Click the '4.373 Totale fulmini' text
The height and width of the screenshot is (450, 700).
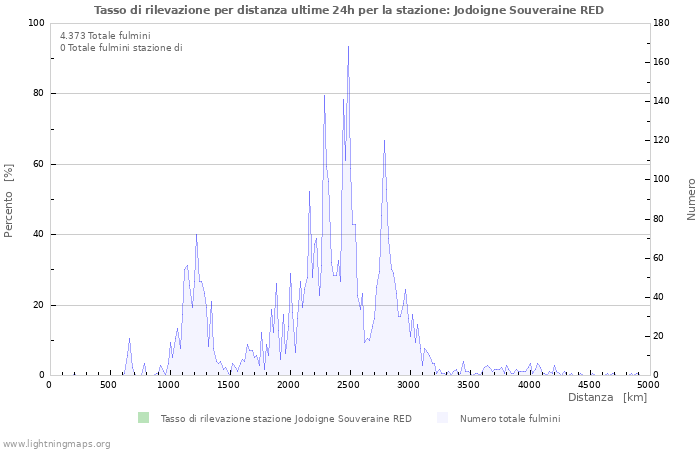click(105, 36)
